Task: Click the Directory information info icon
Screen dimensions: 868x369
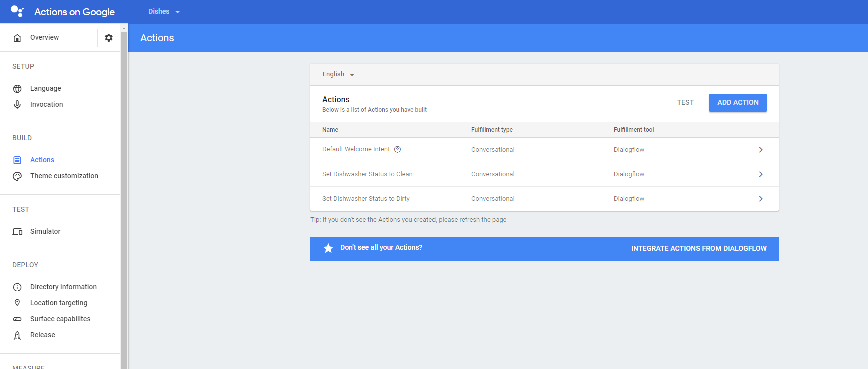Action: 17,287
